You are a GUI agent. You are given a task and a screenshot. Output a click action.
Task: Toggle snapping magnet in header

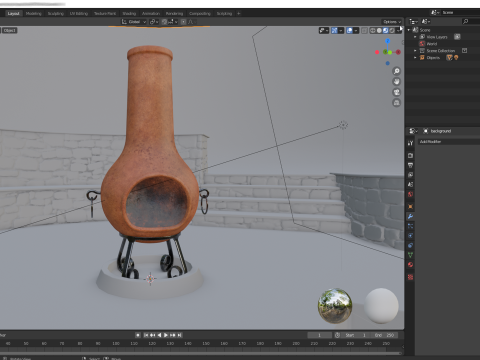coord(164,22)
